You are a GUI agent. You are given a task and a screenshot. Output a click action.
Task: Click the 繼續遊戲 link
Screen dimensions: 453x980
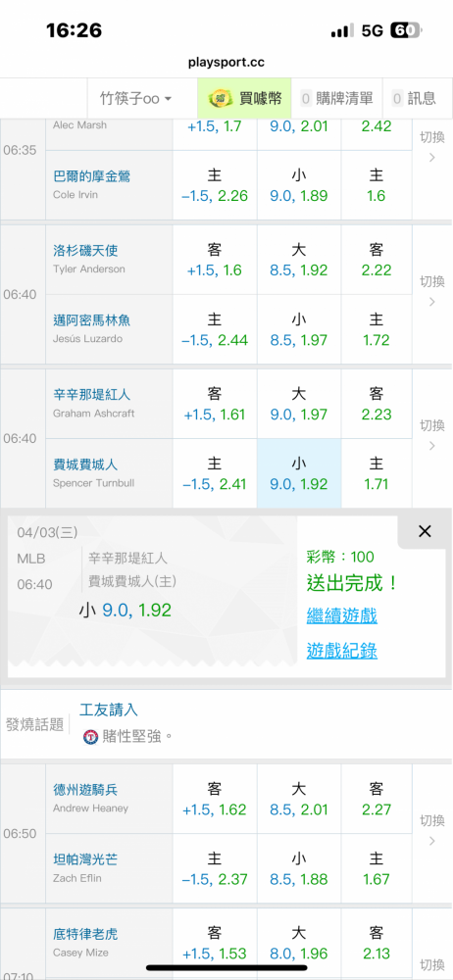tap(342, 615)
